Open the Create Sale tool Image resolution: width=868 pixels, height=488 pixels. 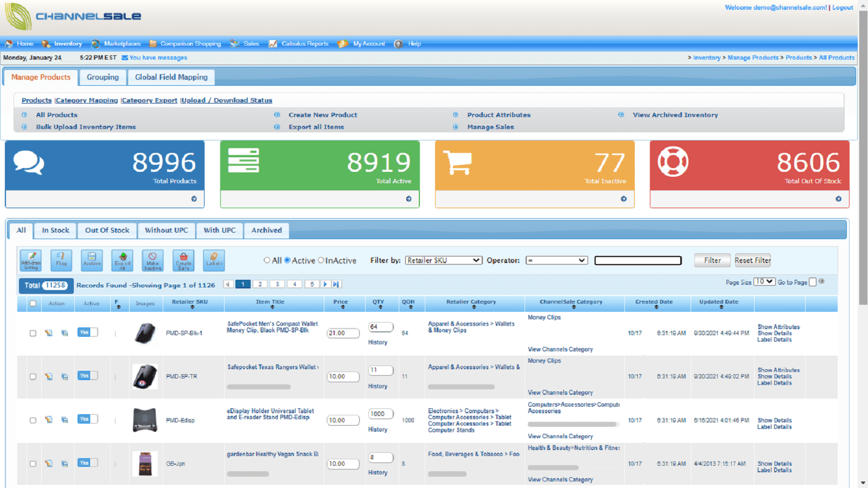[x=183, y=260]
